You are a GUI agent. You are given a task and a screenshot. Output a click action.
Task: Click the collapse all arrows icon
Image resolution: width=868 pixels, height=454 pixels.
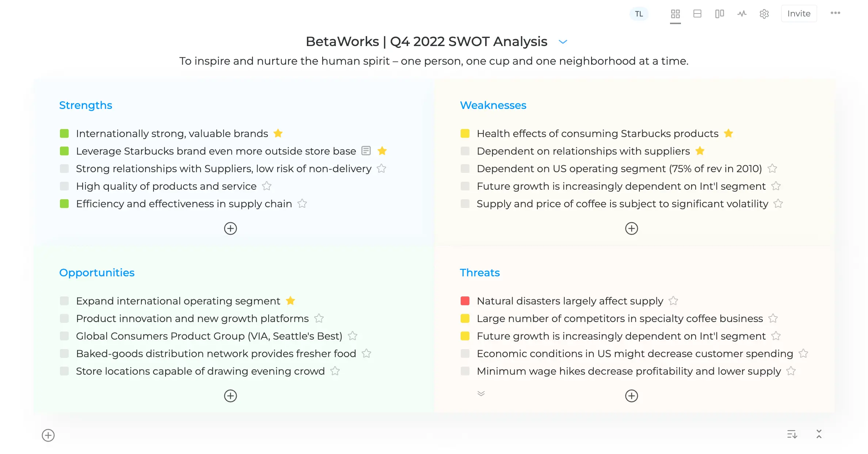pyautogui.click(x=819, y=434)
